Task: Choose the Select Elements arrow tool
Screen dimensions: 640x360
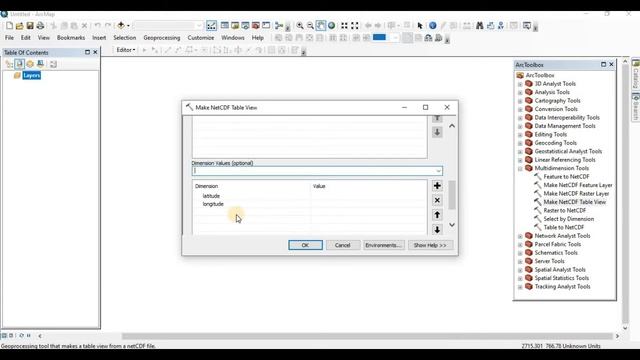Action: [x=420, y=26]
